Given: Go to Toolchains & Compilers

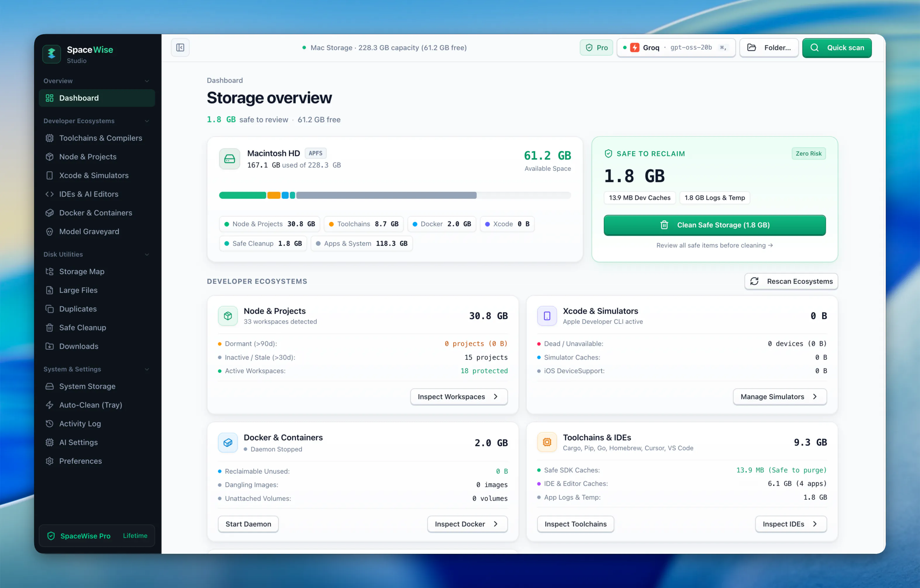Looking at the screenshot, I should tap(97, 138).
